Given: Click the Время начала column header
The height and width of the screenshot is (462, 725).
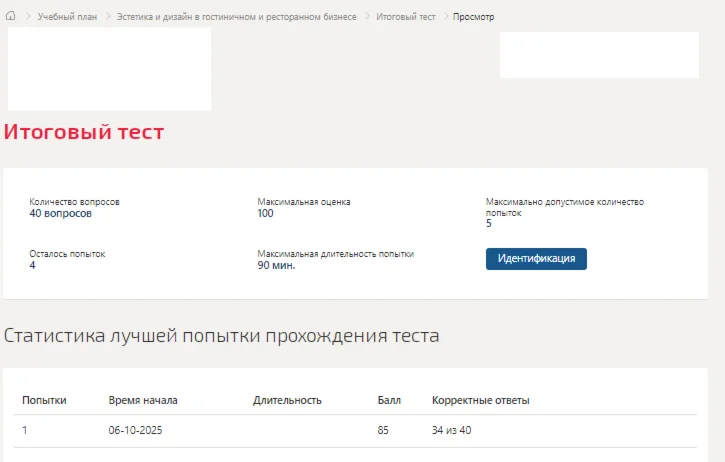Looking at the screenshot, I should 143,401.
